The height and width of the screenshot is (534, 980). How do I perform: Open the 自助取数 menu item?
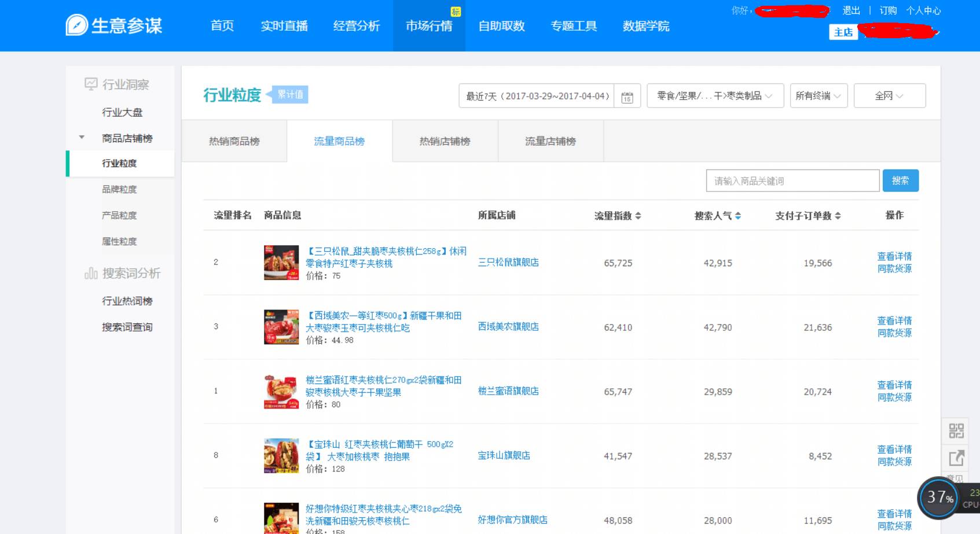click(x=501, y=26)
